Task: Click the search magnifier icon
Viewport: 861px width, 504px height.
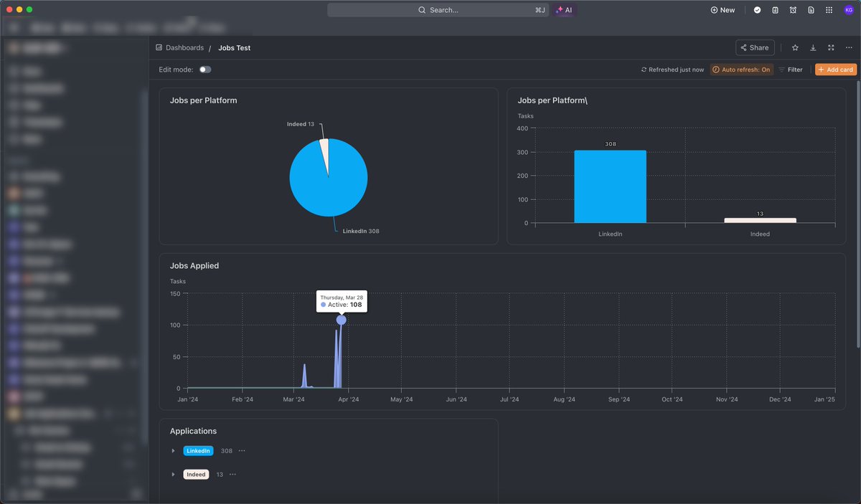Action: (423, 10)
